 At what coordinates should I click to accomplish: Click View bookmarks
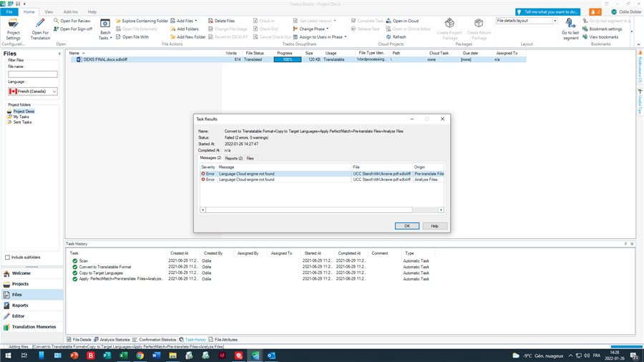(600, 37)
